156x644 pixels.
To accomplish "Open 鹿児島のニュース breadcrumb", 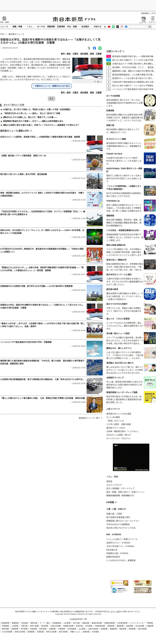I will (x=16, y=34).
